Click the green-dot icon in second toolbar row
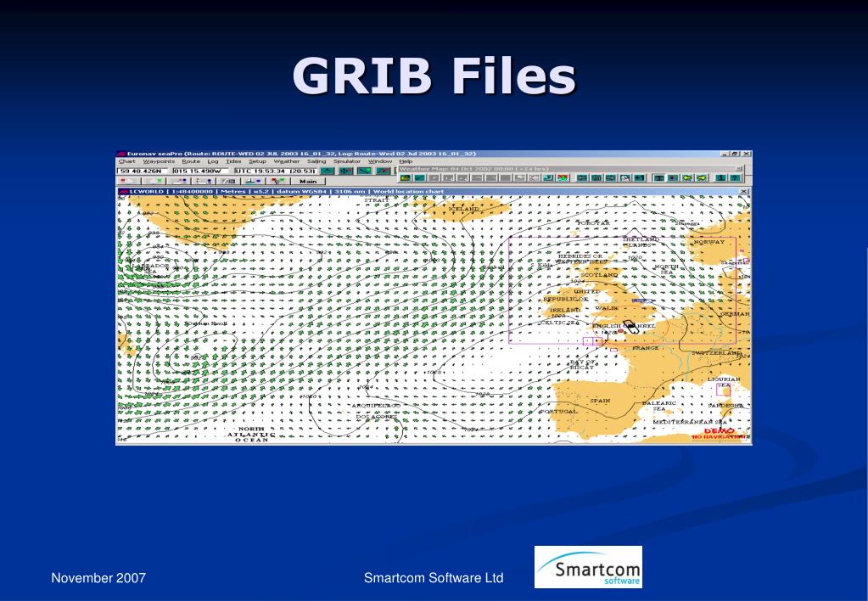The width and height of the screenshot is (868, 601). (154, 181)
